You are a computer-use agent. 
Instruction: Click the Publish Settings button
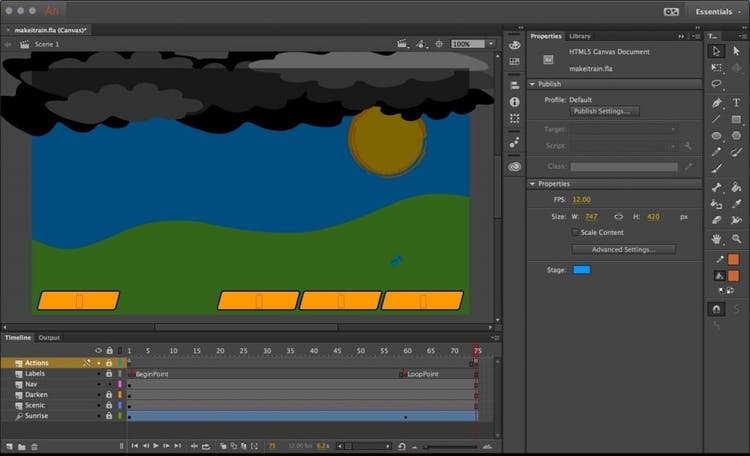click(605, 111)
